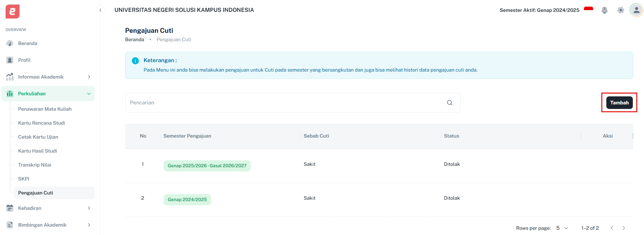This screenshot has width=644, height=235.
Task: Click the Perkuliahan building icon
Action: (10, 94)
